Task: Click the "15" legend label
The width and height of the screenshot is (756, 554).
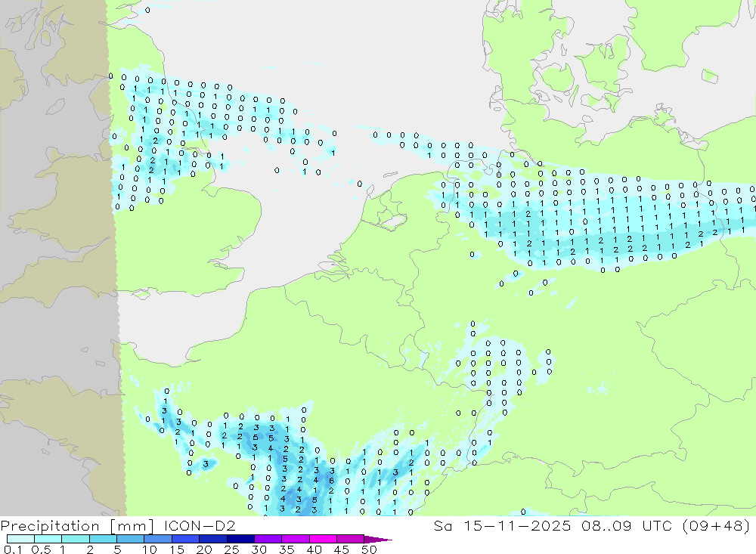Action: [x=177, y=549]
